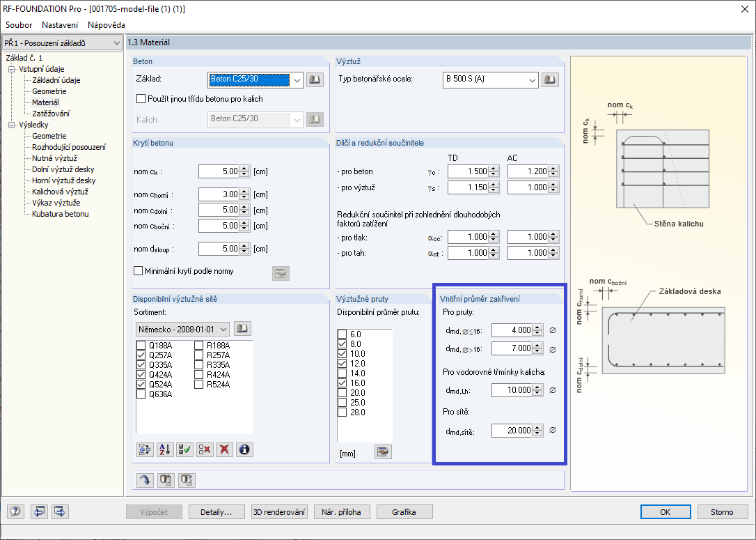The image size is (756, 540).
Task: Click Nár. příloha button
Action: 341,512
